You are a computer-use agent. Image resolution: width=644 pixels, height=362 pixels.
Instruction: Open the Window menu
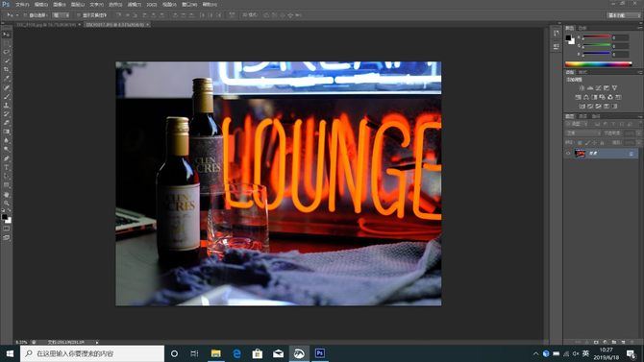189,5
